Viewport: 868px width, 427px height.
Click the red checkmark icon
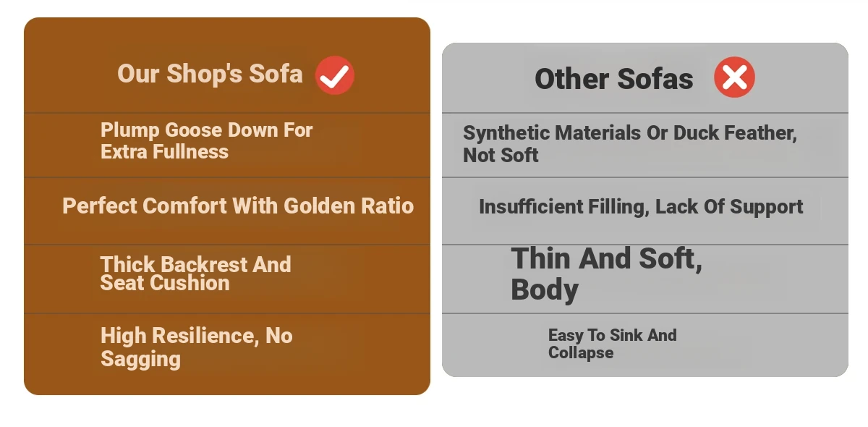[x=335, y=75]
